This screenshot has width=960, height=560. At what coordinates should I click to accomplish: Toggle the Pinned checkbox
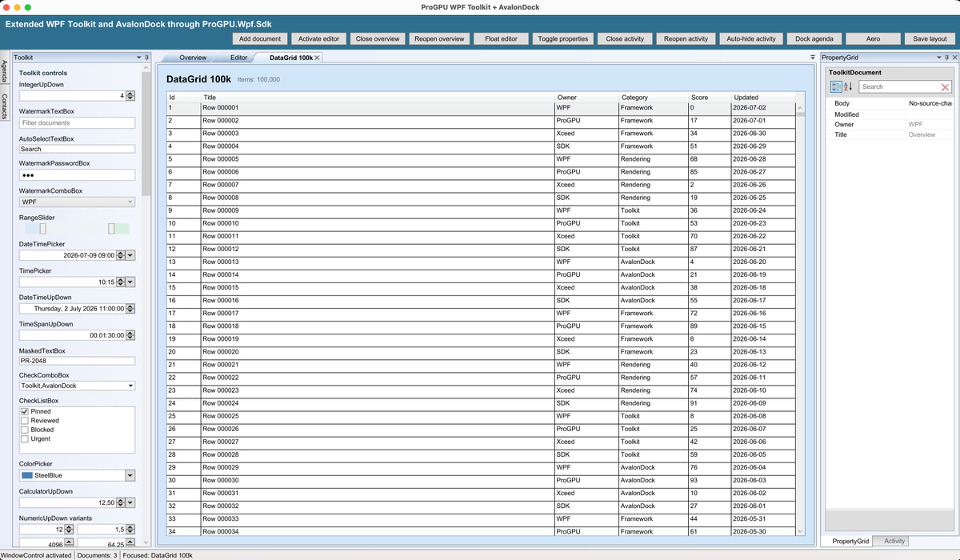pyautogui.click(x=25, y=411)
